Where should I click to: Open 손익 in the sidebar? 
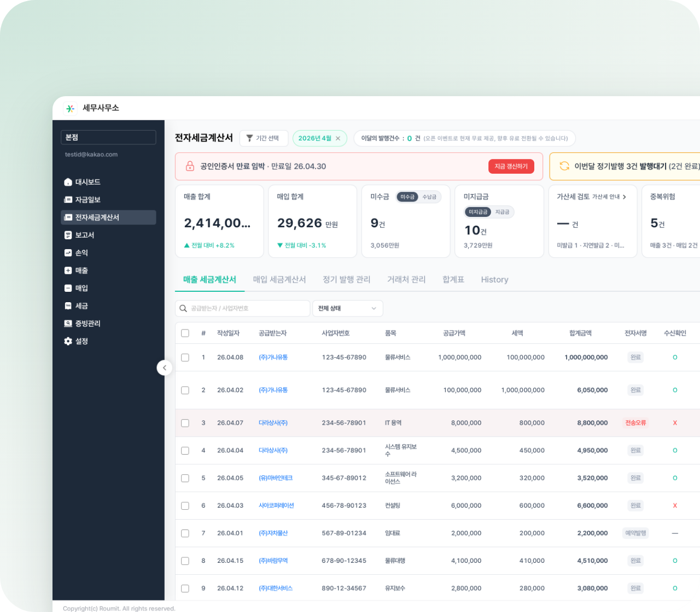[x=108, y=253]
